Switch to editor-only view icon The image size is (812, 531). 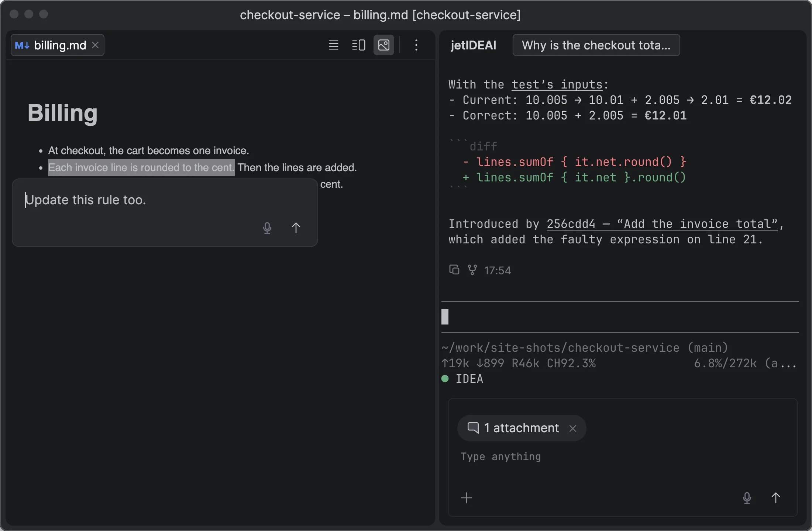tap(334, 45)
